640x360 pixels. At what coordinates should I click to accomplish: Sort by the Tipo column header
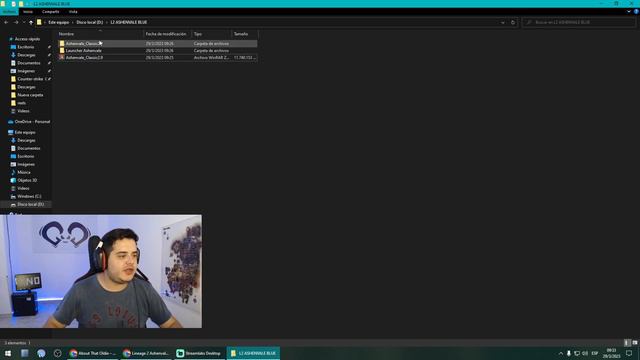click(x=211, y=34)
